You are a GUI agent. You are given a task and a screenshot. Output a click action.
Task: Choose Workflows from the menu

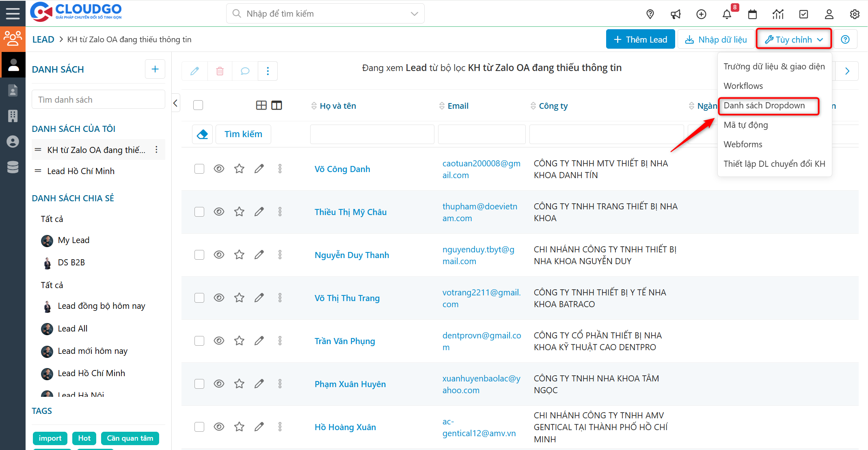[743, 86]
